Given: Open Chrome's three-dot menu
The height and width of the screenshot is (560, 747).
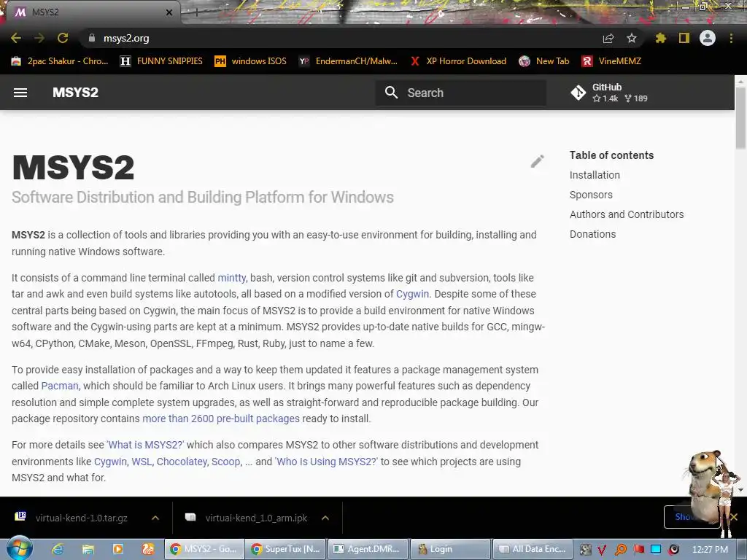Looking at the screenshot, I should (731, 38).
